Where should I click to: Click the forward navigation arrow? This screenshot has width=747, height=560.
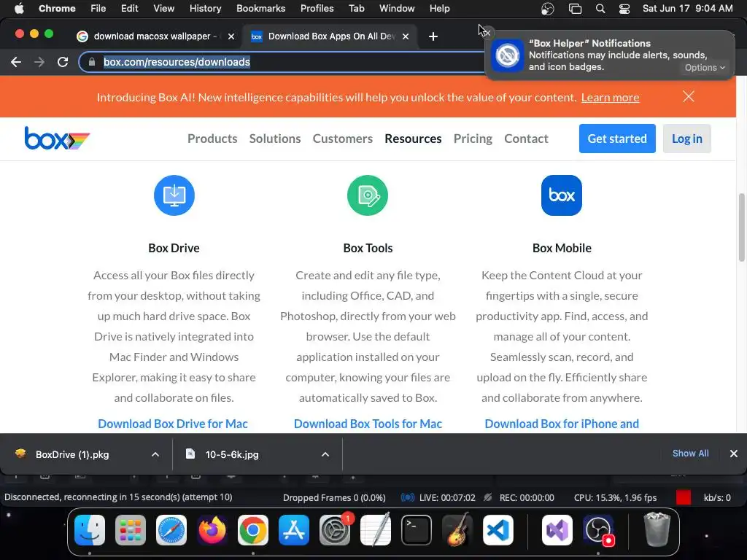tap(39, 62)
